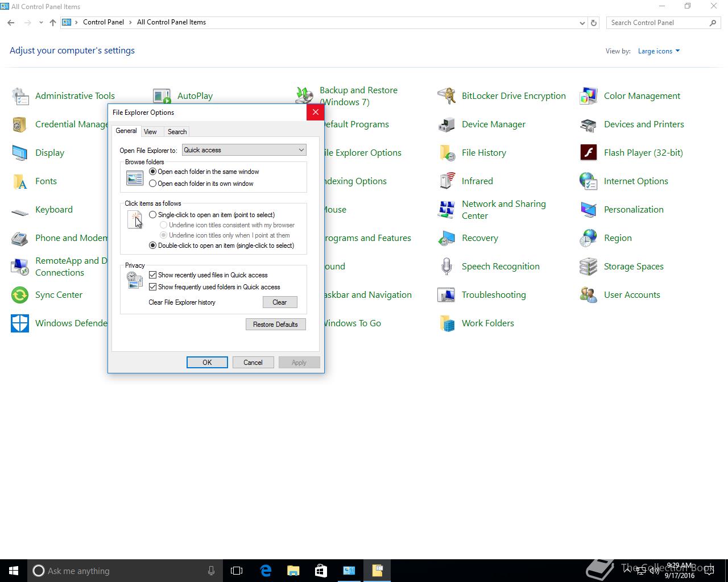Refresh the Control Panel view
The height and width of the screenshot is (582, 728).
coord(594,23)
